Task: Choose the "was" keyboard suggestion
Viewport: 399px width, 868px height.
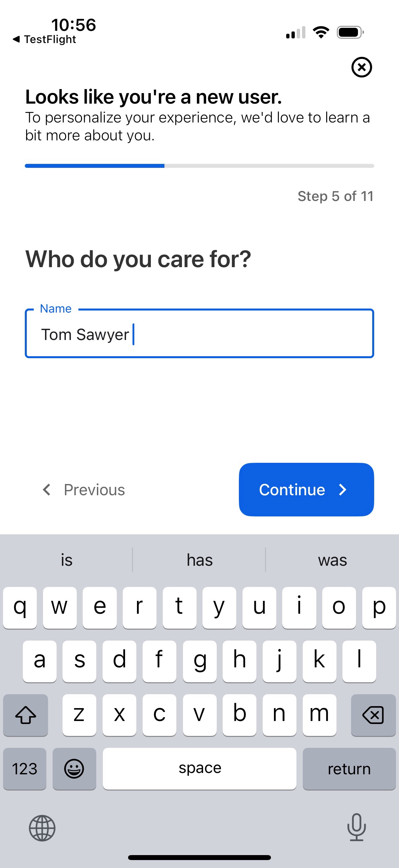Action: pos(332,560)
